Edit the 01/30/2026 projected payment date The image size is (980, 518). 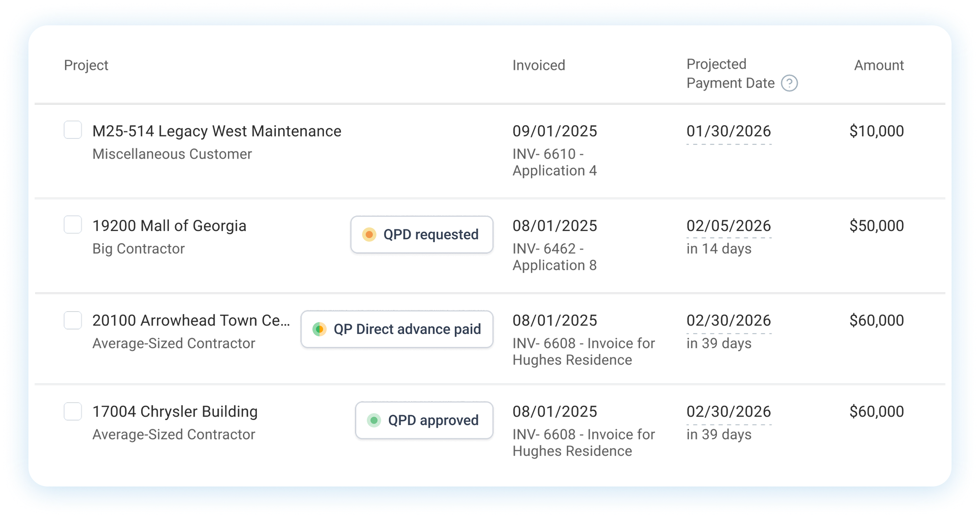[x=728, y=131]
